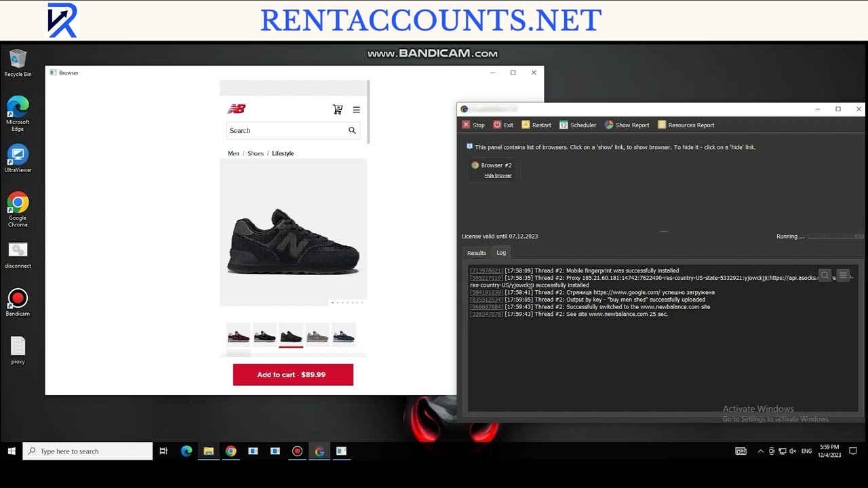The height and width of the screenshot is (488, 868).
Task: Select the burgundy shoe color thumbnail
Action: click(x=239, y=335)
